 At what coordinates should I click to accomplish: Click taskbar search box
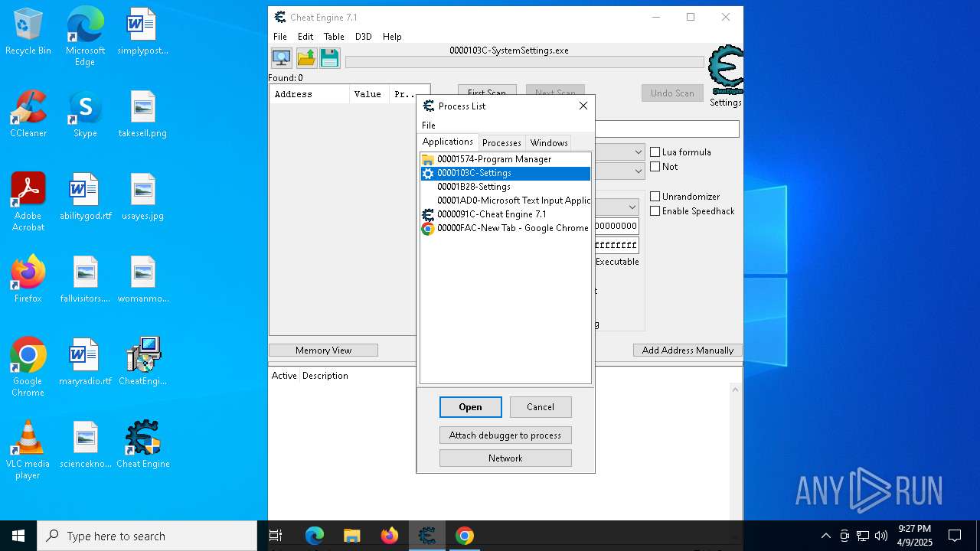point(147,536)
